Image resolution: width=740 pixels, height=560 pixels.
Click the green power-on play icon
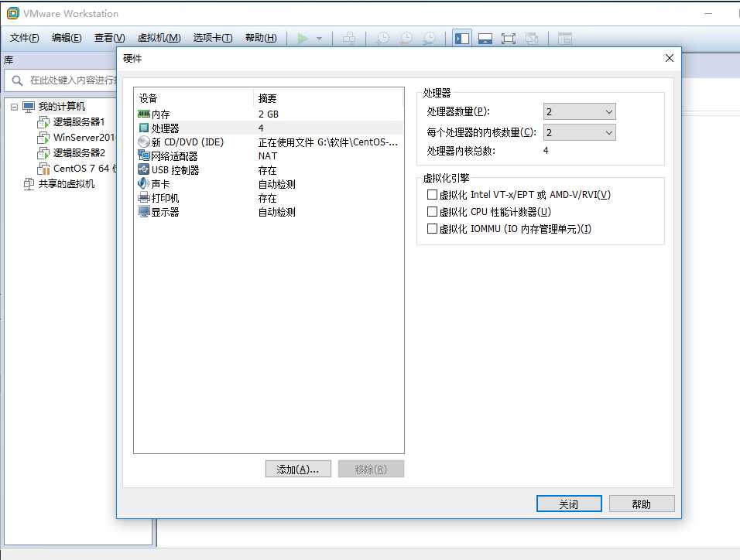[x=303, y=38]
